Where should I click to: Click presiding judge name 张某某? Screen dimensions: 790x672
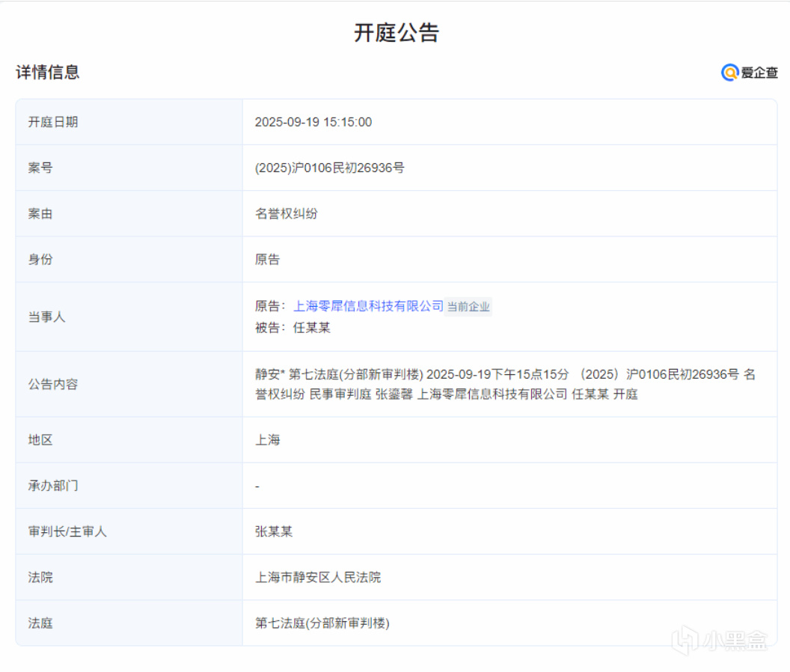[274, 531]
